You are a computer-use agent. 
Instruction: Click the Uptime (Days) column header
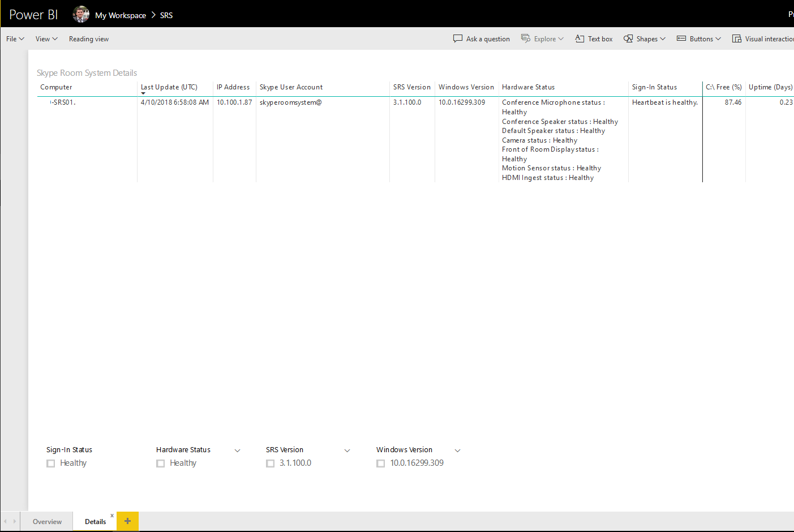(770, 87)
